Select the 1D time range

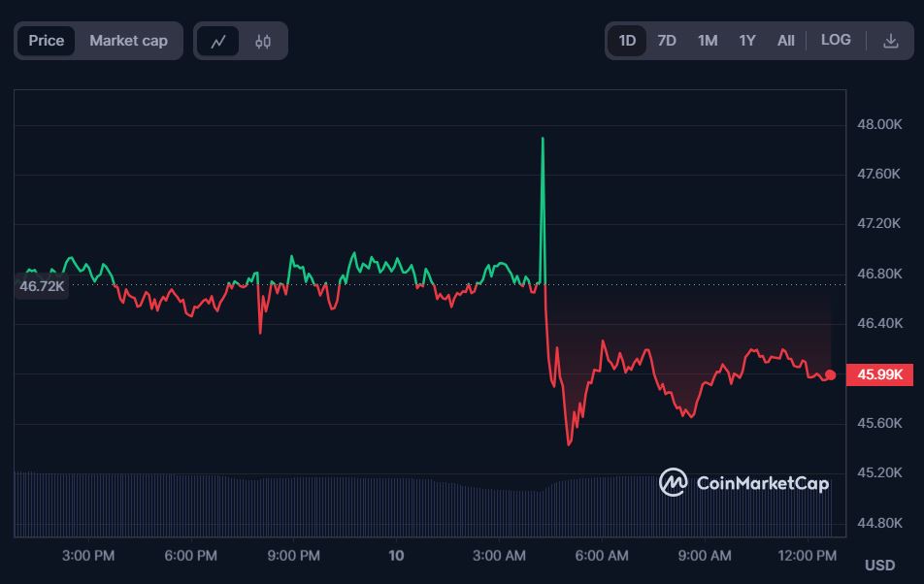[x=626, y=40]
